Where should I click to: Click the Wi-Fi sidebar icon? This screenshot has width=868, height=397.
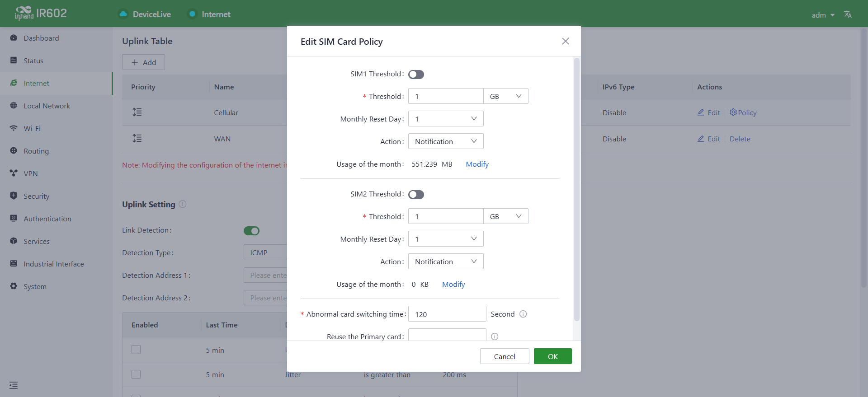tap(14, 128)
